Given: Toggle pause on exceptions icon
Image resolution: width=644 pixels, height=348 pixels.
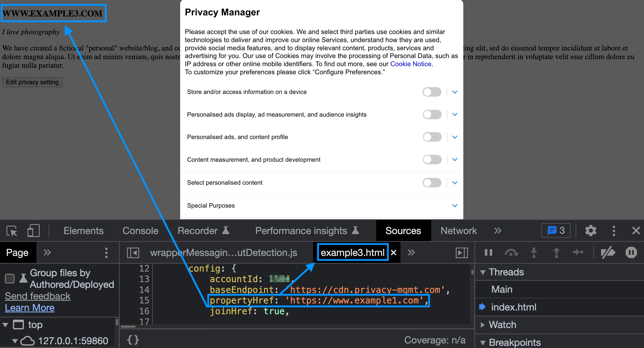Looking at the screenshot, I should pyautogui.click(x=631, y=253).
